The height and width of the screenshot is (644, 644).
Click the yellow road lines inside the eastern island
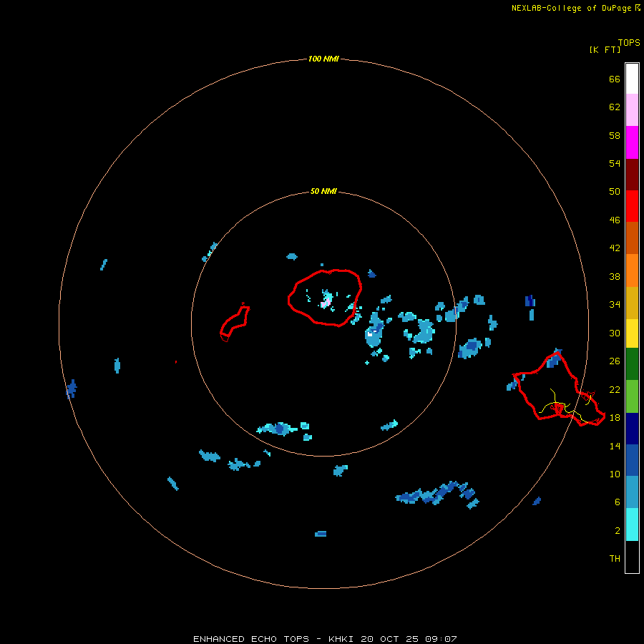(x=566, y=406)
